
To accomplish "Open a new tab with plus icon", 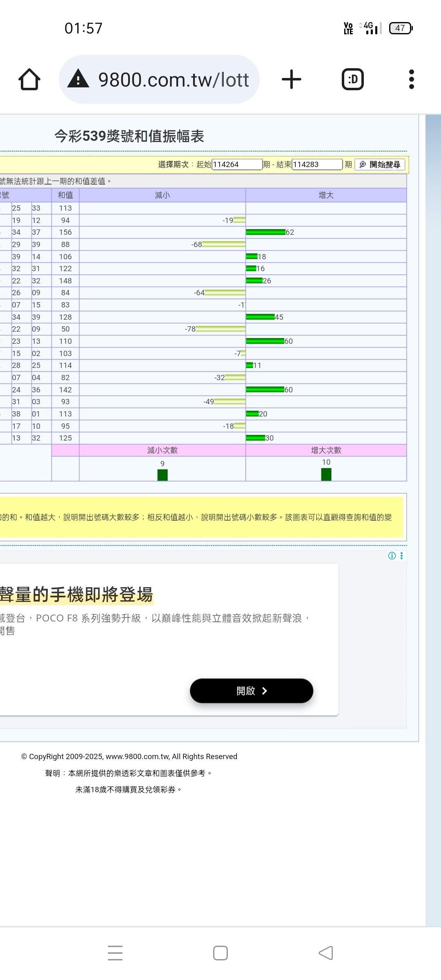I will tap(292, 79).
